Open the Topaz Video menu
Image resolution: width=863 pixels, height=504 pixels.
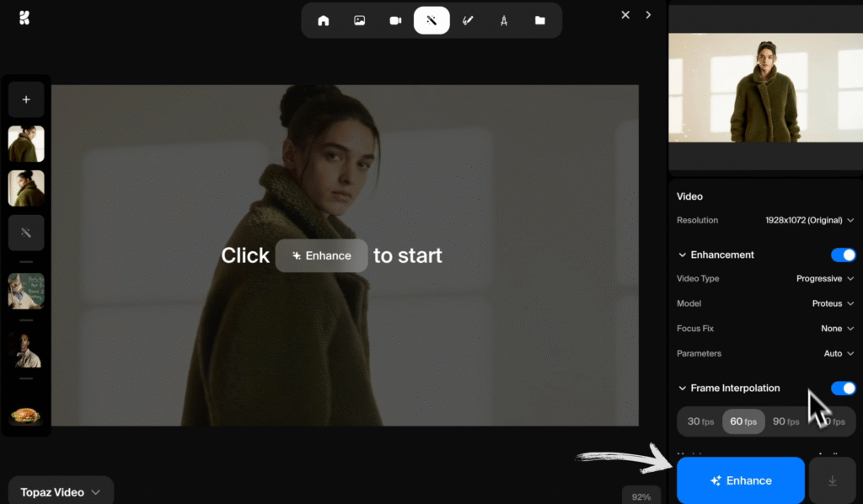pos(60,490)
